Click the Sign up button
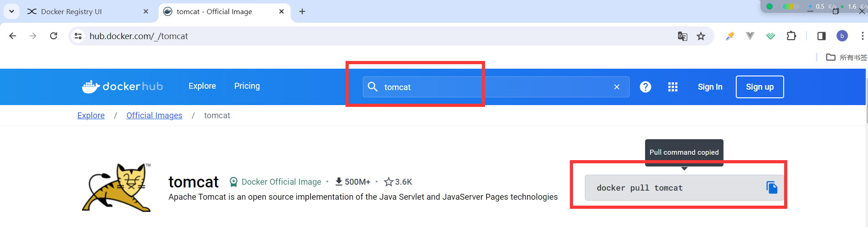This screenshot has height=227, width=868. [760, 87]
